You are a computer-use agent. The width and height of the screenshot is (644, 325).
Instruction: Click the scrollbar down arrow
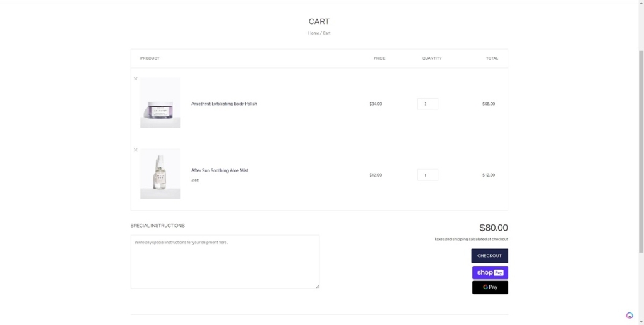pyautogui.click(x=641, y=322)
